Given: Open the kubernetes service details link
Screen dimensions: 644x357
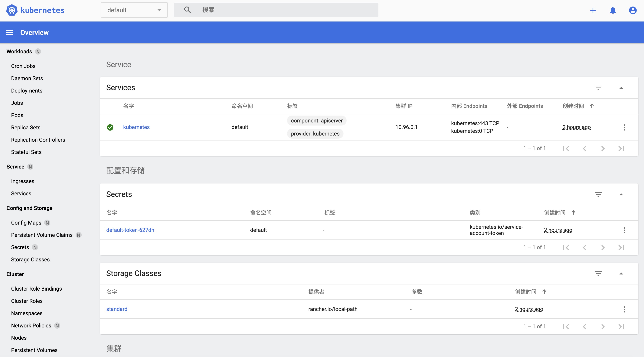Looking at the screenshot, I should pos(136,127).
